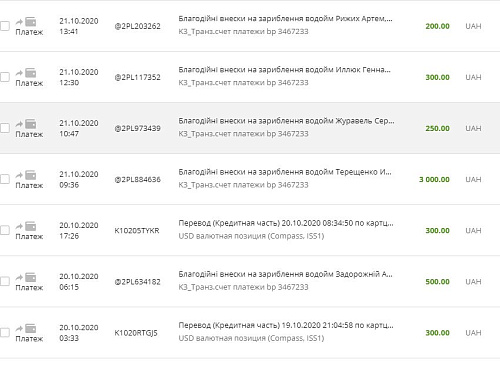Click the 250.00 amount in highlighted row
The image size is (500, 366).
[437, 128]
